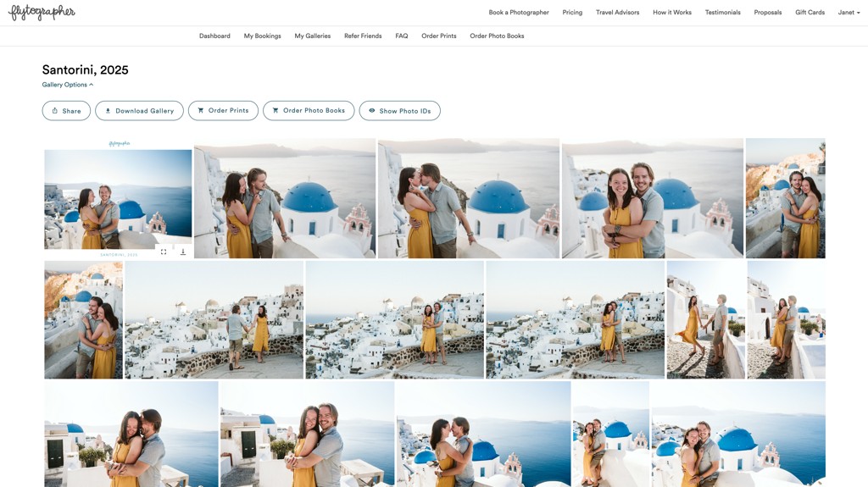Open close-up photo of man hugging woman from behind
The image size is (868, 487).
(x=652, y=198)
